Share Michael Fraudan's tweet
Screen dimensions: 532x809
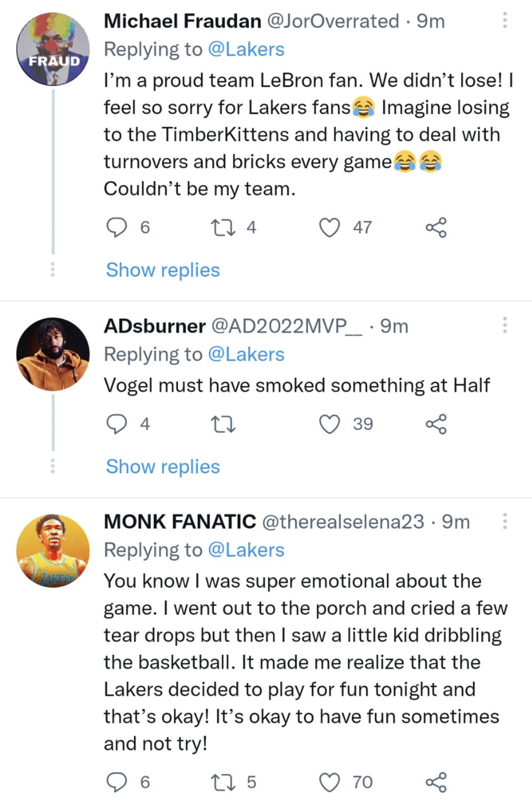(436, 228)
